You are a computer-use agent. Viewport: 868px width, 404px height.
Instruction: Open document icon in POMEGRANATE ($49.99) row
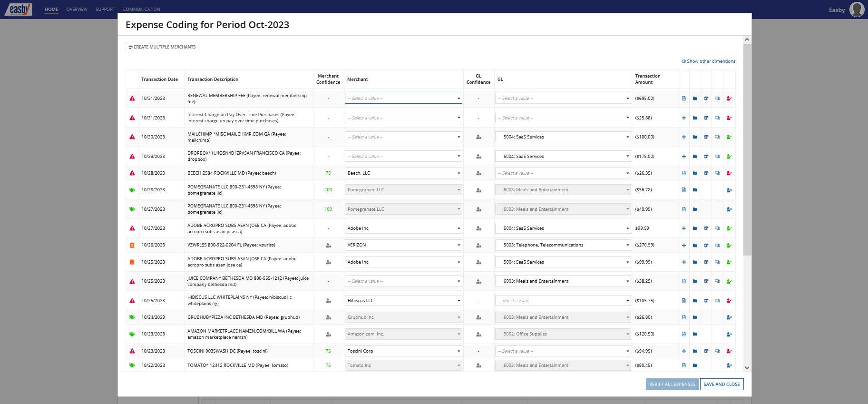pyautogui.click(x=683, y=209)
